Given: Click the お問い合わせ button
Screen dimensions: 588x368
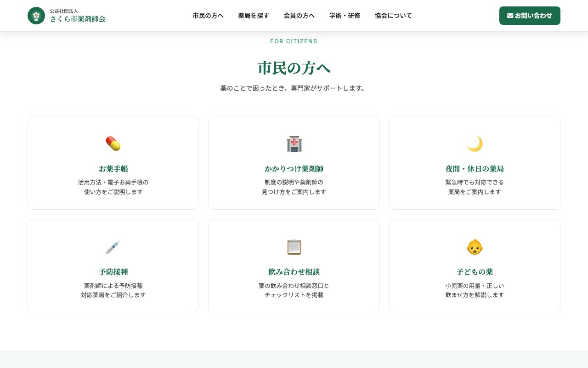Looking at the screenshot, I should point(530,16).
